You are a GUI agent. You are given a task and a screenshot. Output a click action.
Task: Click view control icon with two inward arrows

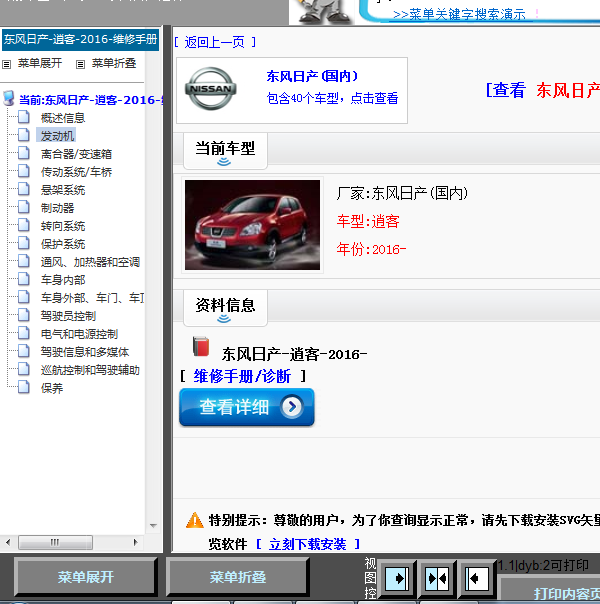point(437,578)
